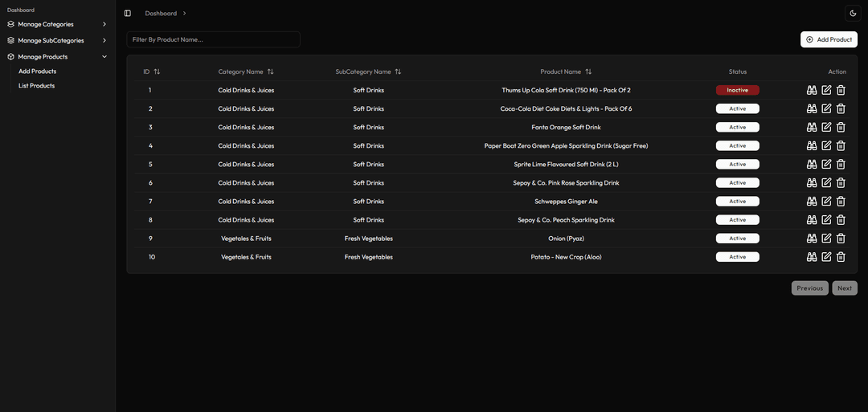
Task: Toggle Active status of Schweppes Ginger Ale
Action: [737, 202]
